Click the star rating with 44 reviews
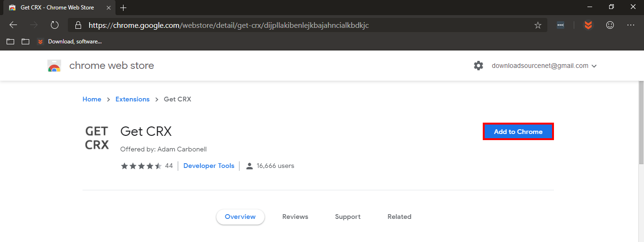 click(147, 166)
